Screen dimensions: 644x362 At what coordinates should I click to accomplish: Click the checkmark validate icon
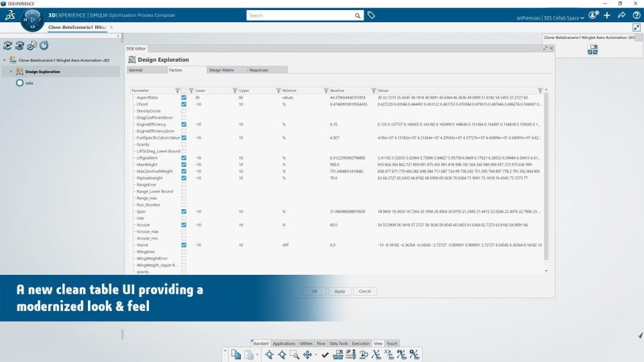click(x=325, y=355)
